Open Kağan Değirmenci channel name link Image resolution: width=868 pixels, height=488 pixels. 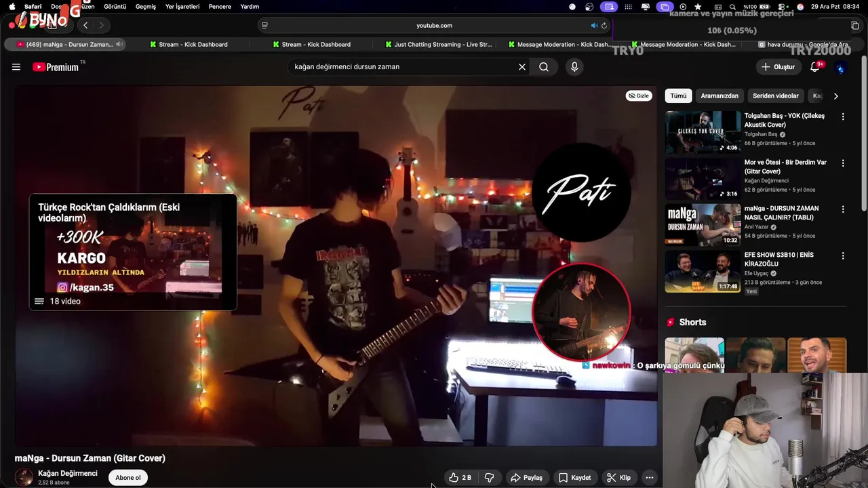point(68,473)
